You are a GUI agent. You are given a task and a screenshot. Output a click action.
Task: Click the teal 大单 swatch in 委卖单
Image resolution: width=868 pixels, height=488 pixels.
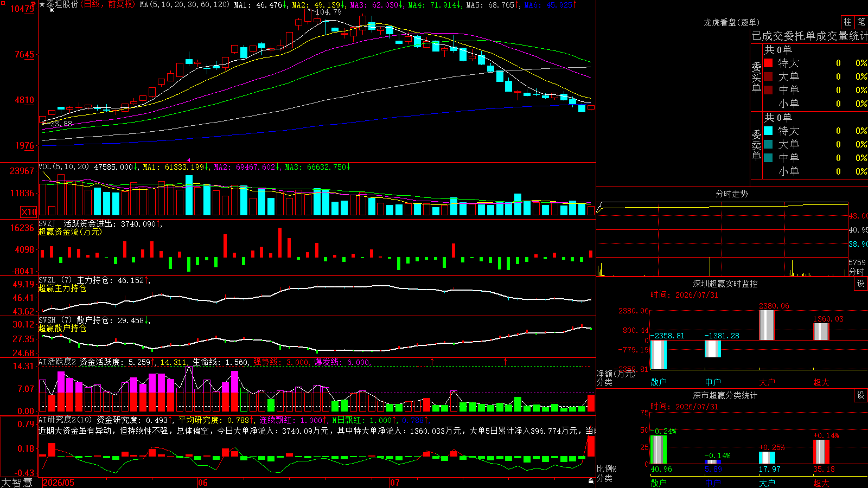(768, 144)
